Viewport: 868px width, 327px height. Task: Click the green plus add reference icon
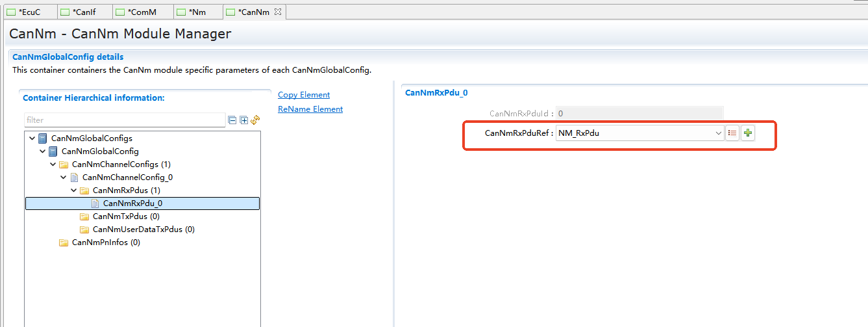[748, 133]
